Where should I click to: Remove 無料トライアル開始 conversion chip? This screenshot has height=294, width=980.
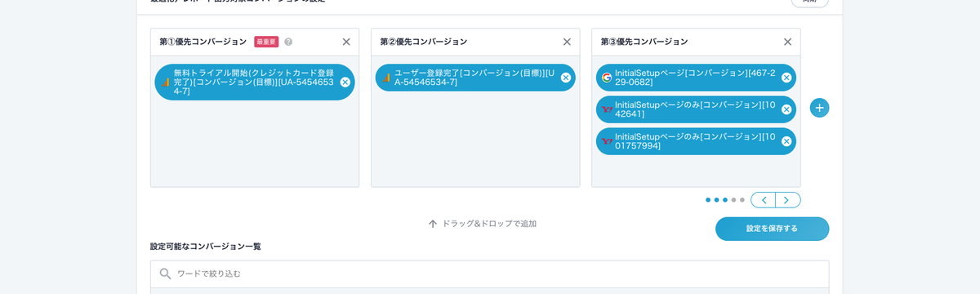click(345, 82)
